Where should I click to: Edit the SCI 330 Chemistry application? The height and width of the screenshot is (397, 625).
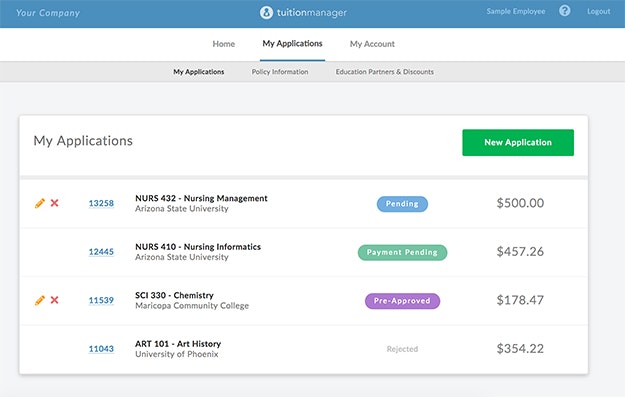coord(39,300)
